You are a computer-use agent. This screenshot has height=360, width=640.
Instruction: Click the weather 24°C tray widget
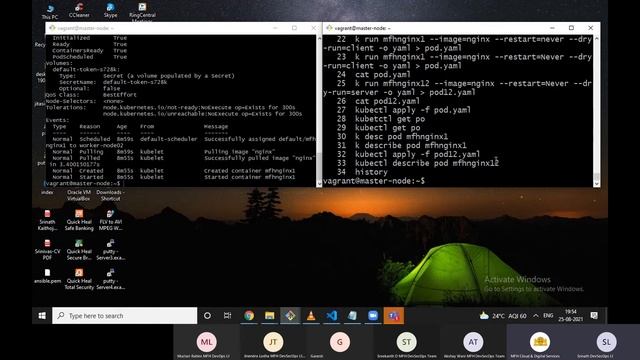point(503,316)
